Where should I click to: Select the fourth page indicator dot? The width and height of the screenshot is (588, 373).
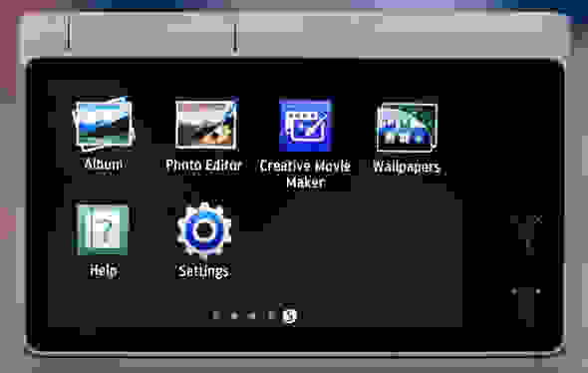(x=271, y=315)
